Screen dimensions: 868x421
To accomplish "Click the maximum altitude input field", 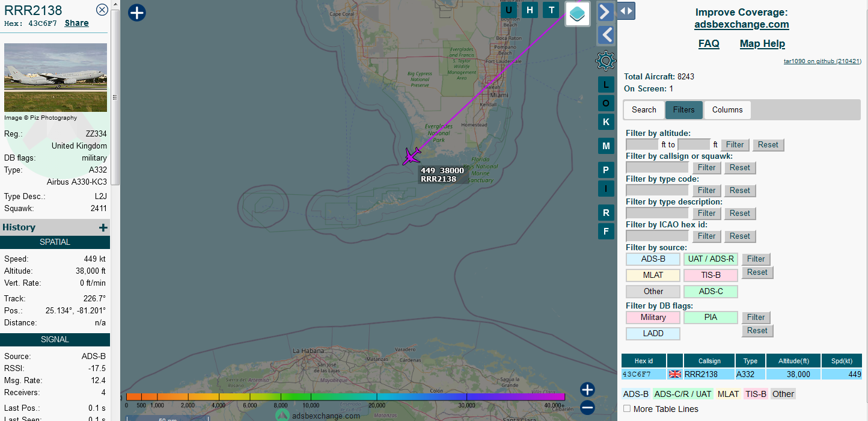I will (x=694, y=144).
